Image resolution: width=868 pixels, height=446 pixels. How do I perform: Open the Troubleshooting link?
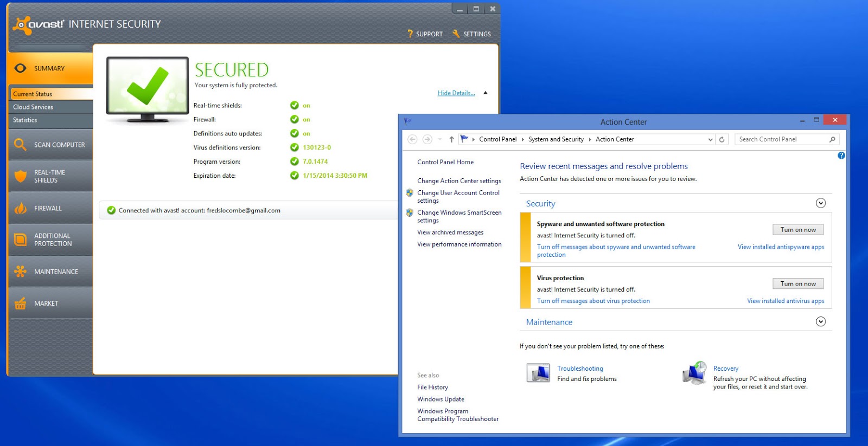[x=580, y=369]
